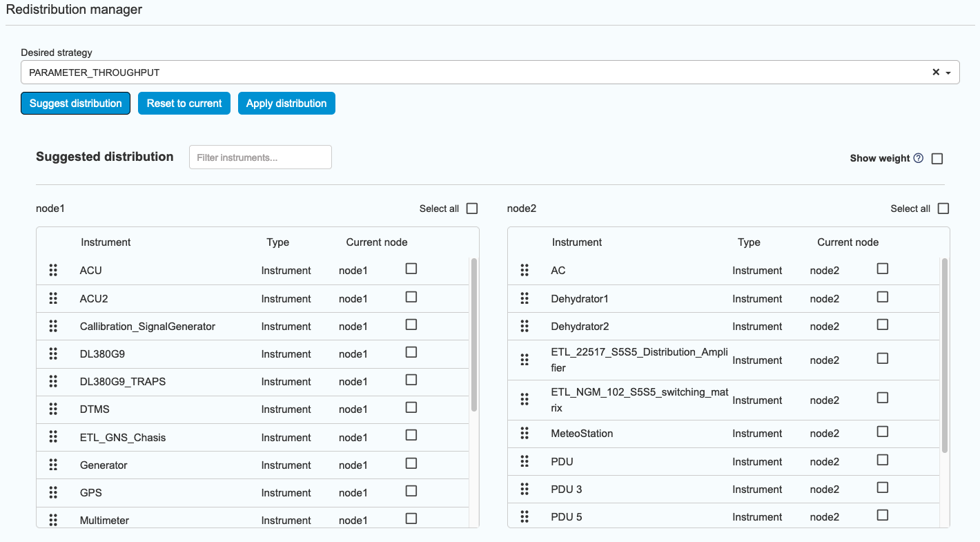Grab handle icon beside Callibration_SignalGenerator
Image resolution: width=980 pixels, height=542 pixels.
tap(53, 326)
